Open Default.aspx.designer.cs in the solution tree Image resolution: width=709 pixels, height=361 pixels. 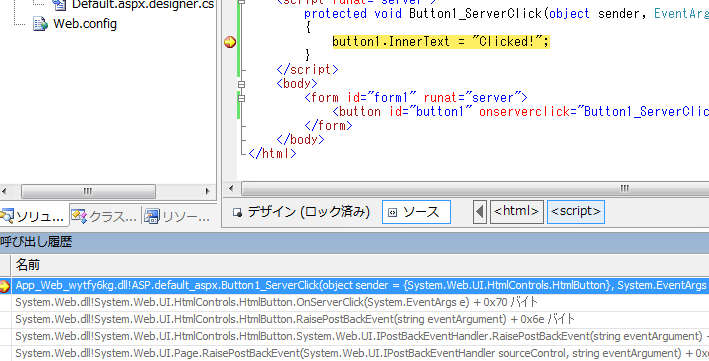pyautogui.click(x=143, y=5)
